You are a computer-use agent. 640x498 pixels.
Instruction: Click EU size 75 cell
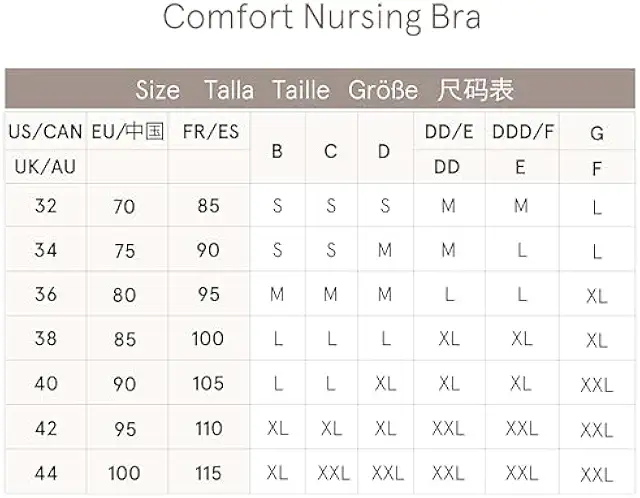click(125, 251)
